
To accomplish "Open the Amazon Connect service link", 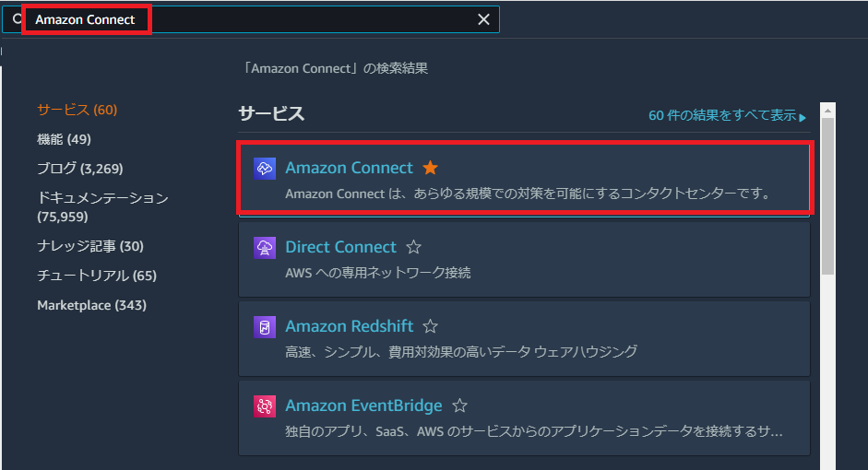I will click(x=349, y=168).
